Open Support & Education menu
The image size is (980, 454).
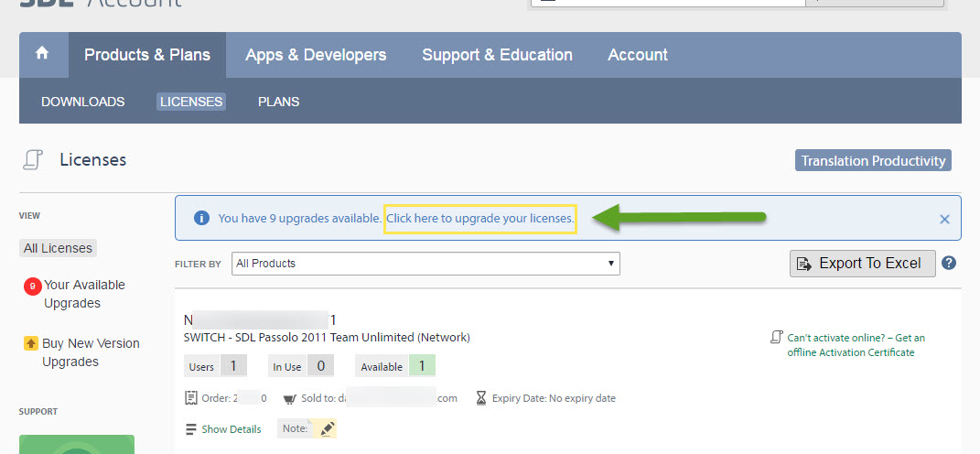tap(497, 55)
